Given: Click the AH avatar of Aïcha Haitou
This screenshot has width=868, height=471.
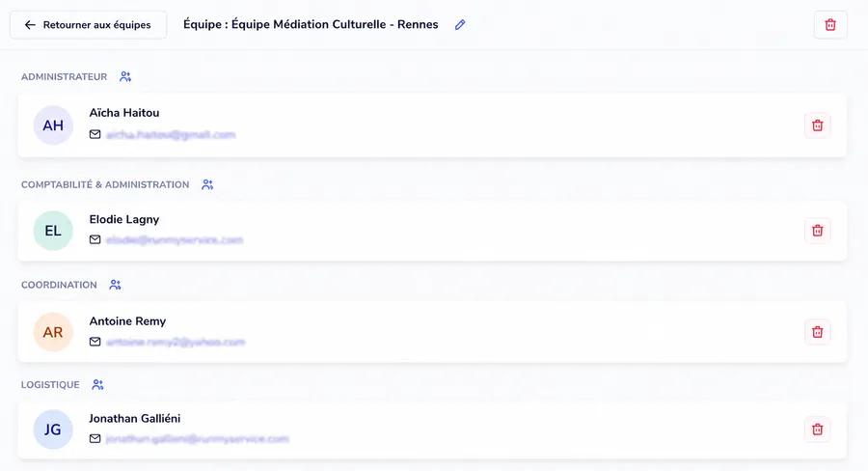Looking at the screenshot, I should click(53, 125).
